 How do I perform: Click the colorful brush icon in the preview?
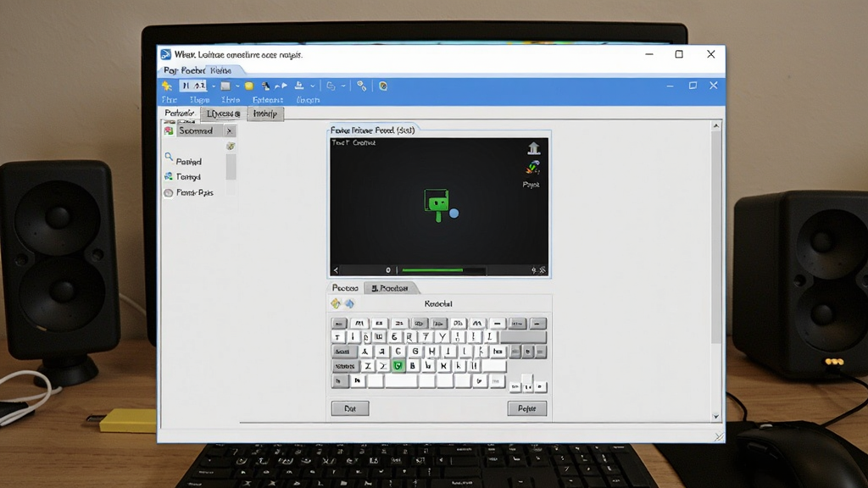(x=533, y=167)
